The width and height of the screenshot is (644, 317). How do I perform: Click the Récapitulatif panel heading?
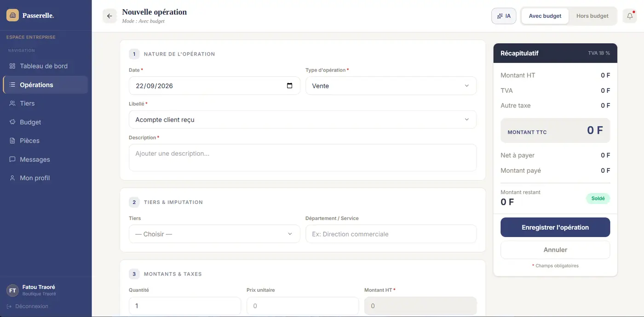[x=520, y=53]
